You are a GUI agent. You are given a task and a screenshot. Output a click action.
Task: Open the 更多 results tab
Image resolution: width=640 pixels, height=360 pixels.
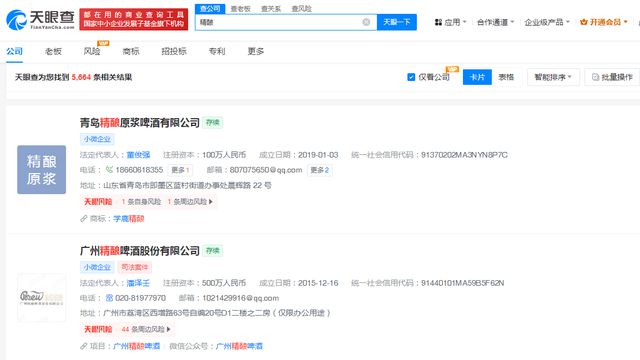coord(256,51)
